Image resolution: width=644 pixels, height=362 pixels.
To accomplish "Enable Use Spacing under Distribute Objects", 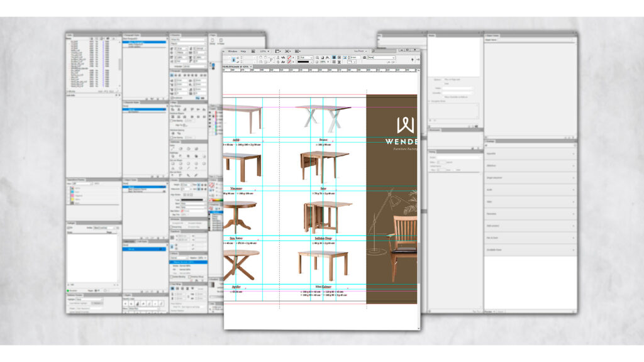I will [171, 120].
